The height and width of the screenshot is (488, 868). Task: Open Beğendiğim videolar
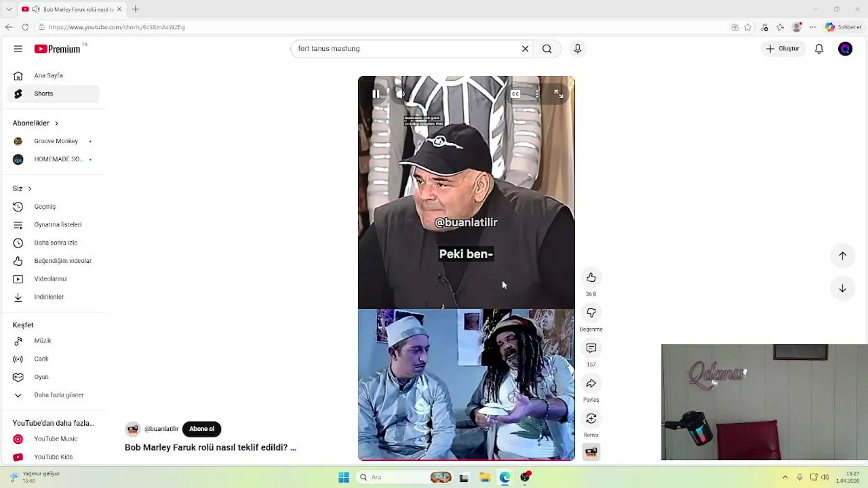pos(53,261)
